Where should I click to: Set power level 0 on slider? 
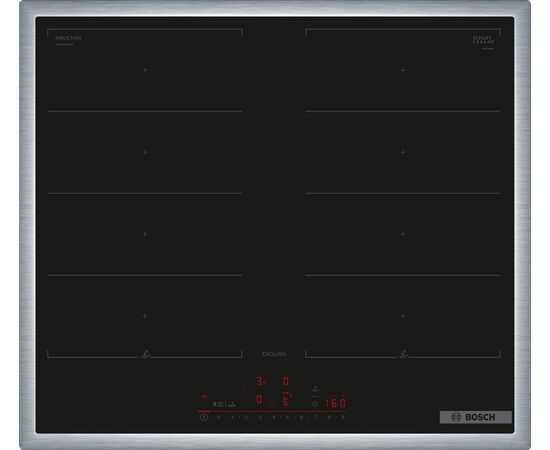click(218, 417)
